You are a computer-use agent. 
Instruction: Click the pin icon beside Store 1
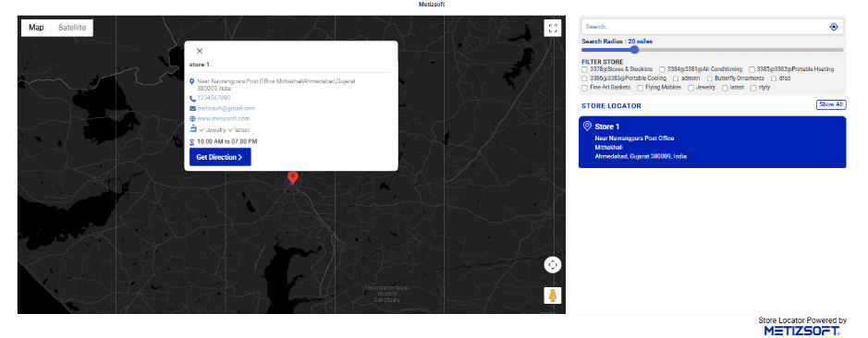click(587, 127)
